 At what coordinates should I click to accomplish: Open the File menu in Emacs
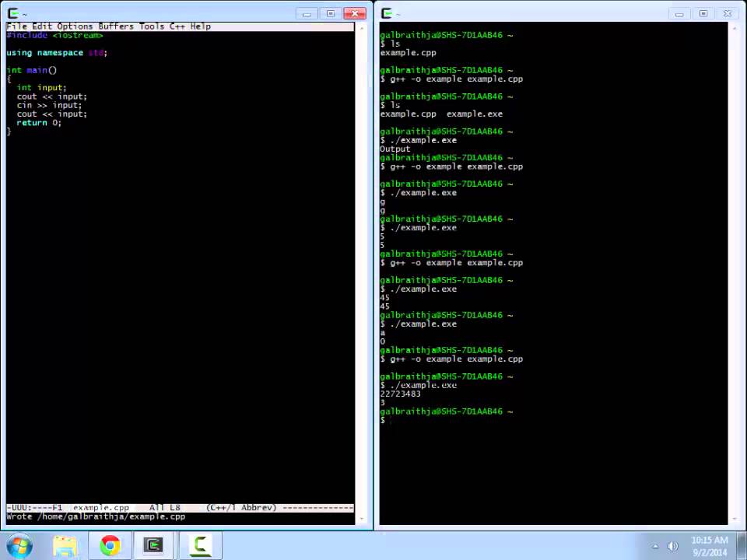click(16, 26)
